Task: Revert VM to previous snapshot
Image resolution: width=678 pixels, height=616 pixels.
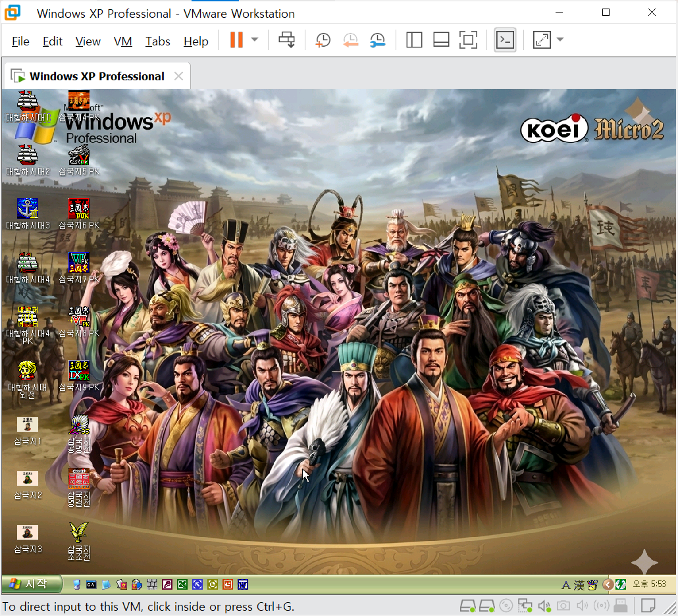Action: click(350, 39)
